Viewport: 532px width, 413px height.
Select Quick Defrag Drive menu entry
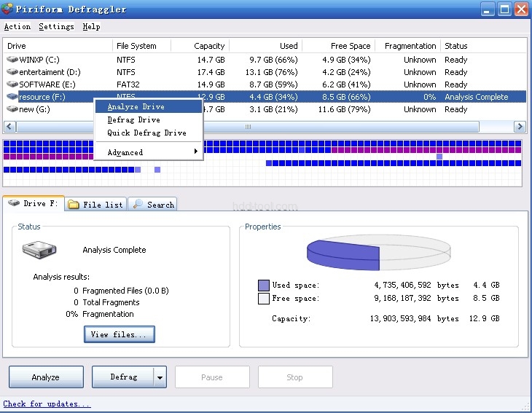(x=148, y=133)
